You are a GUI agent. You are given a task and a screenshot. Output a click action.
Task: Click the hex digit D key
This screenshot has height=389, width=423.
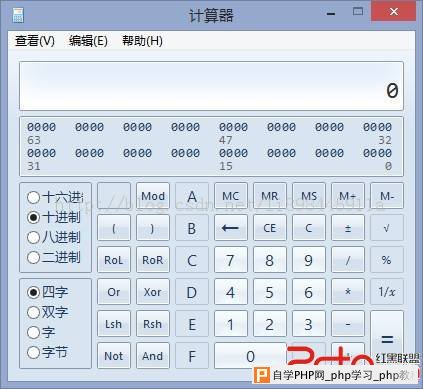192,292
